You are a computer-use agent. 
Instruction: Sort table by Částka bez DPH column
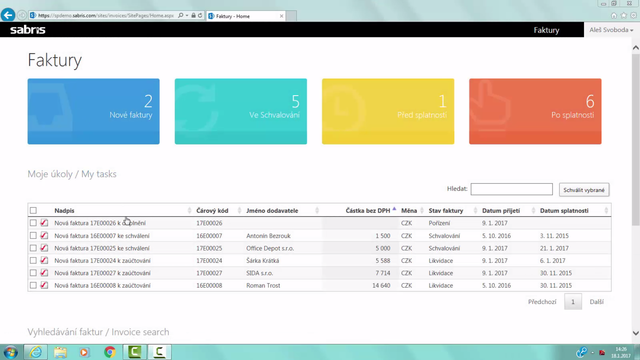(x=368, y=211)
